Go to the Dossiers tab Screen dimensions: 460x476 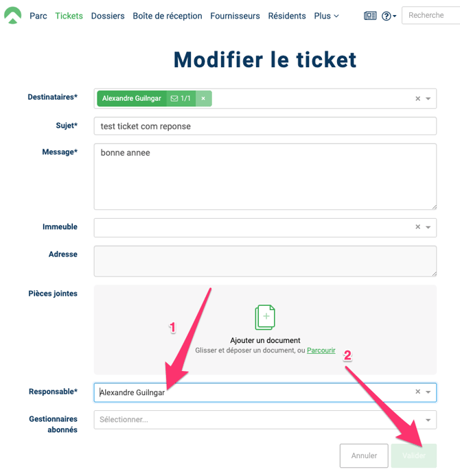click(x=108, y=16)
